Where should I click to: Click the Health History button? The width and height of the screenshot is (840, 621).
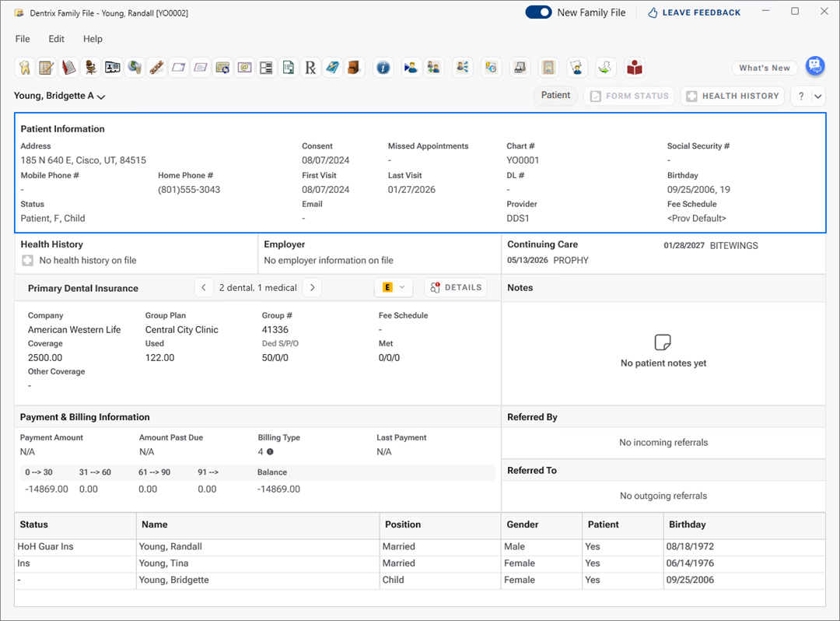[x=733, y=96]
